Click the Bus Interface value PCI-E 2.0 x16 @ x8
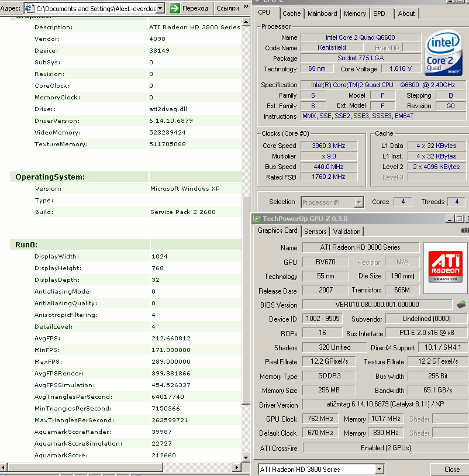 tap(426, 333)
